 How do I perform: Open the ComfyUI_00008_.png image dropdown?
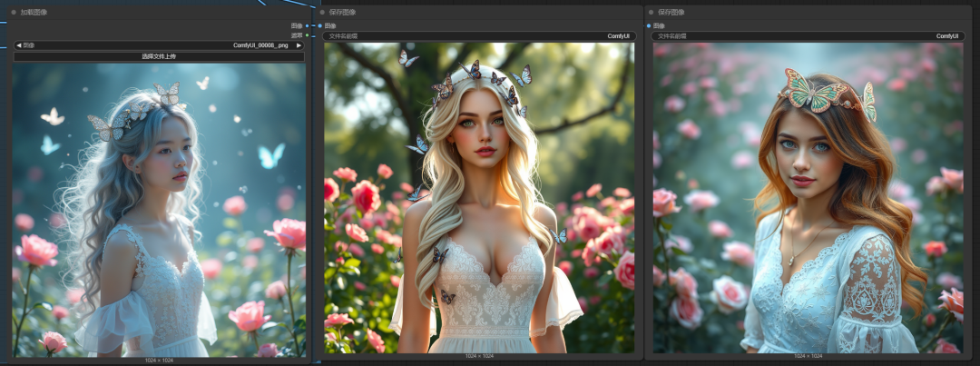(159, 45)
